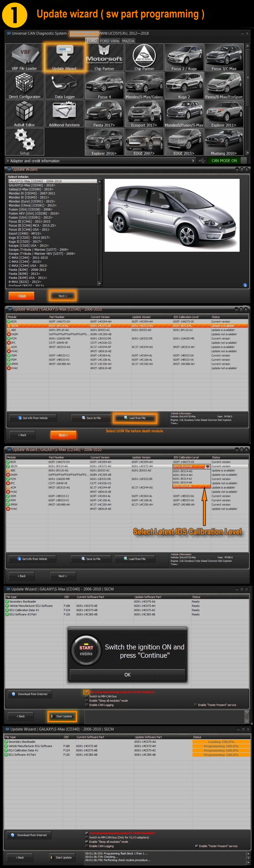254x868 pixels.
Task: Open the Data Logger tool
Action: (x=64, y=85)
